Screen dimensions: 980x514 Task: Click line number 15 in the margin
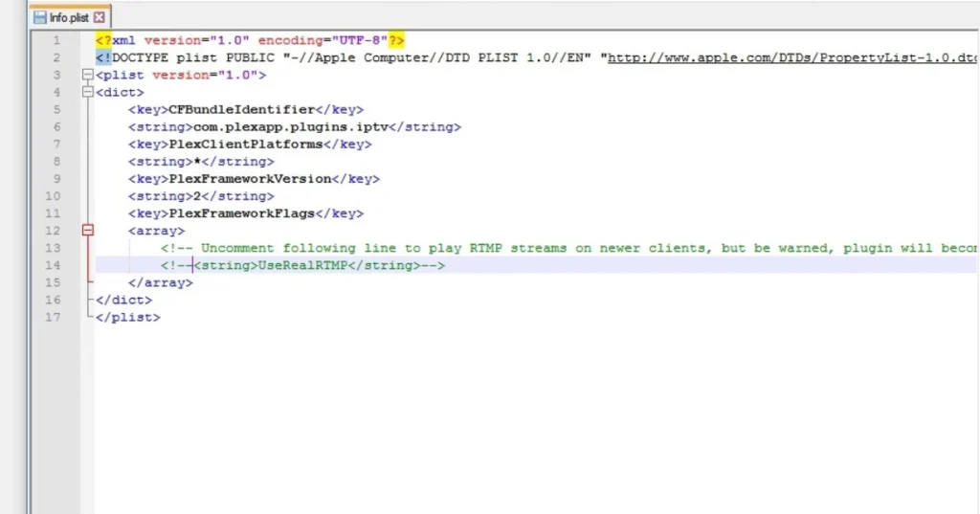coord(54,282)
